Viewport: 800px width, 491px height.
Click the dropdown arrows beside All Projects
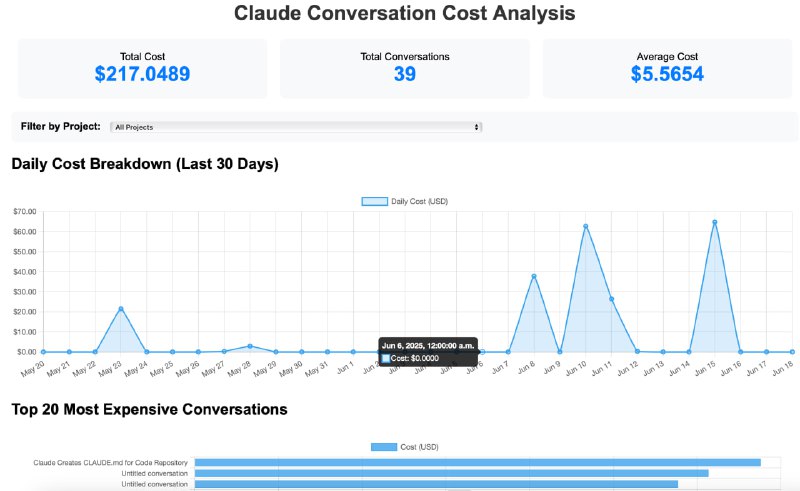click(x=477, y=127)
